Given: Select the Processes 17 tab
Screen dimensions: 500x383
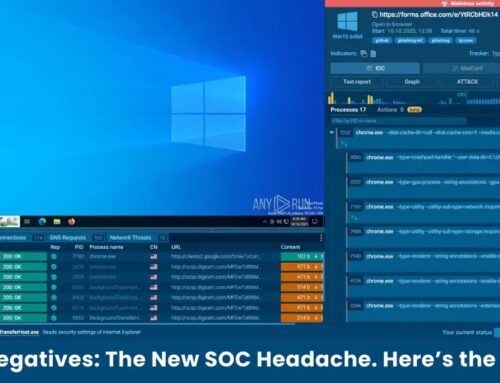Looking at the screenshot, I should 348,110.
